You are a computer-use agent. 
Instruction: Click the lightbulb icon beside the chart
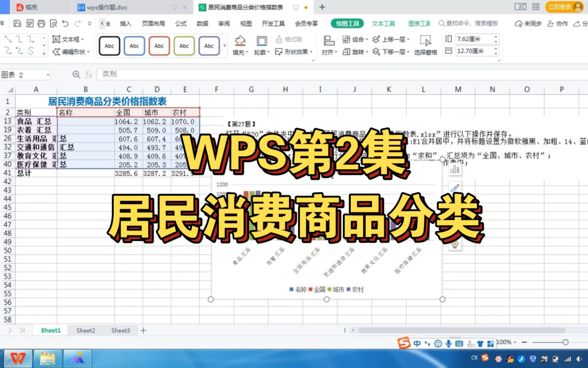(x=455, y=244)
